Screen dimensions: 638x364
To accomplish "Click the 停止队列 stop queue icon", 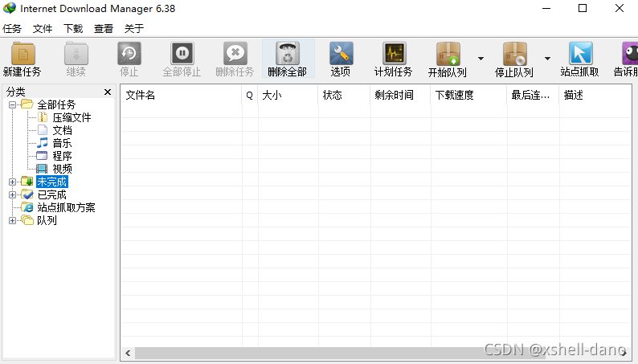I will click(x=515, y=54).
